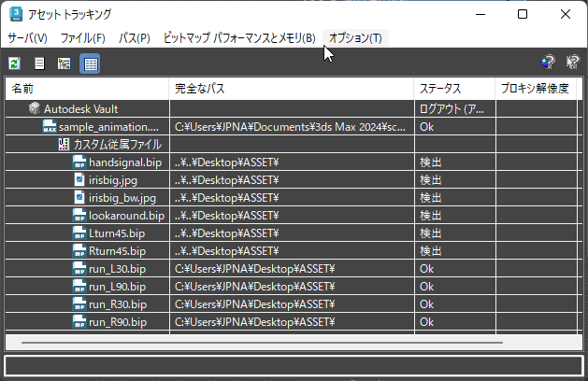Open the パス(P) menu
The width and height of the screenshot is (588, 381).
point(135,38)
